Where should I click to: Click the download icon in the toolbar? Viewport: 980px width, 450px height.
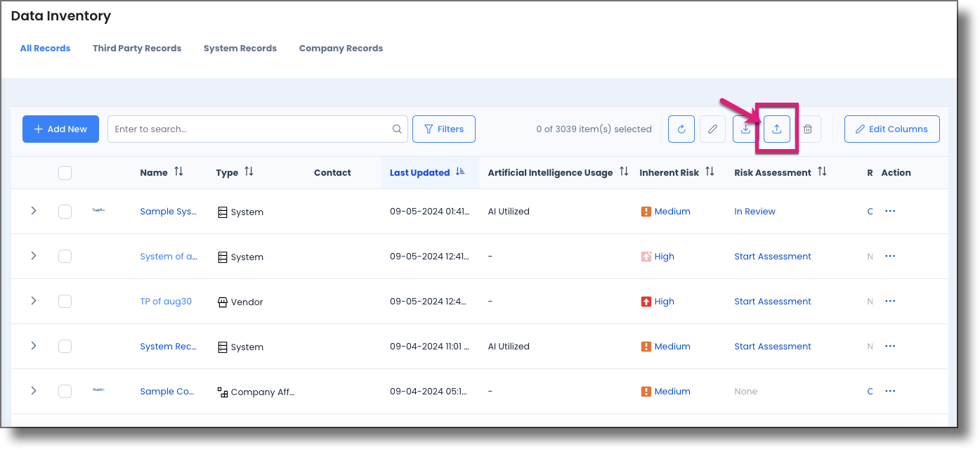tap(745, 129)
